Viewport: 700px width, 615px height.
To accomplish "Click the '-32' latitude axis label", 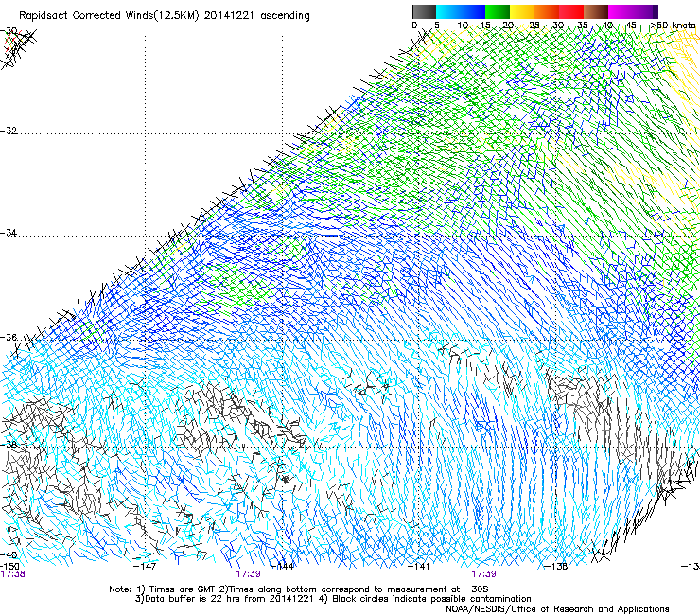I will point(9,131).
